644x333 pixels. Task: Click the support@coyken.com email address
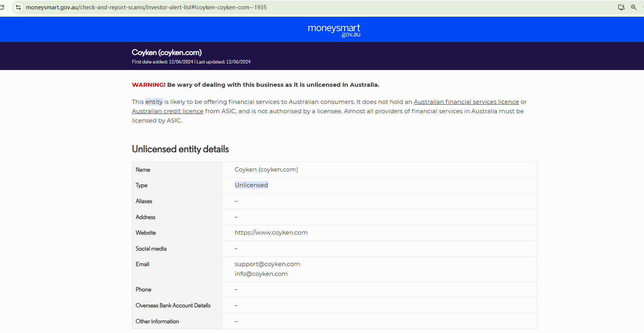[267, 264]
